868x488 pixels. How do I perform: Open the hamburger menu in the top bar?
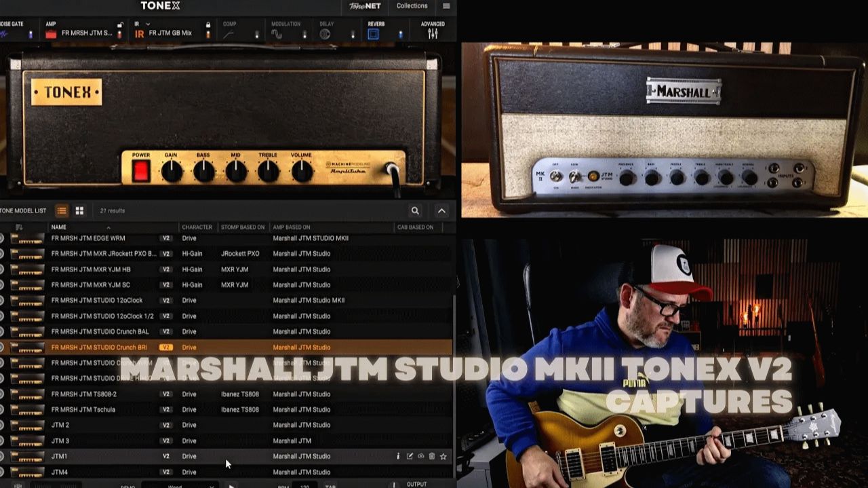(446, 6)
